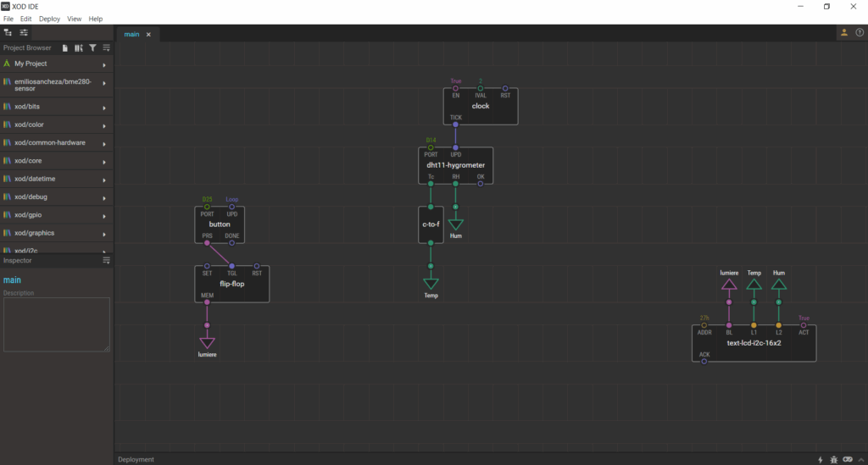
Task: Select the dht11-hygrometer node
Action: [x=455, y=165]
